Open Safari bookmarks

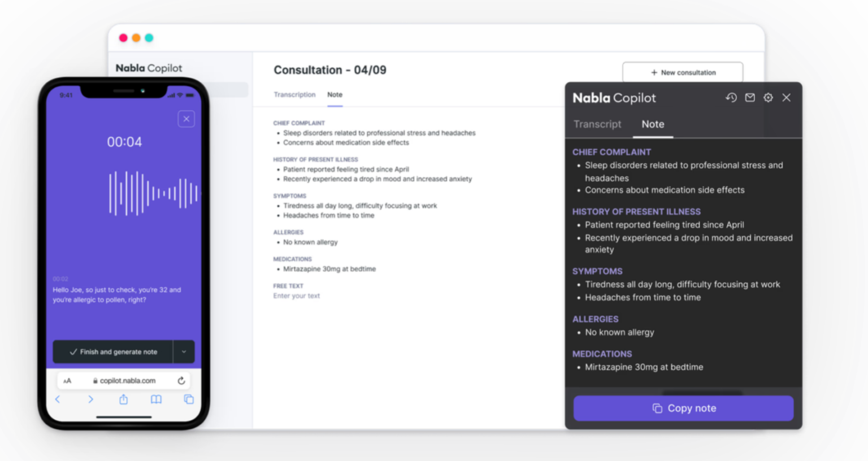[156, 399]
